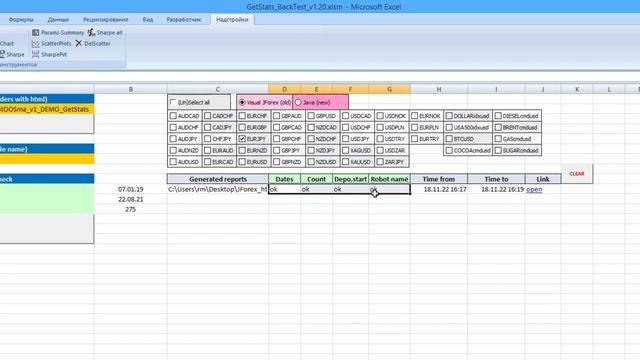640x360 pixels.
Task: Select column B header
Action: [131, 89]
